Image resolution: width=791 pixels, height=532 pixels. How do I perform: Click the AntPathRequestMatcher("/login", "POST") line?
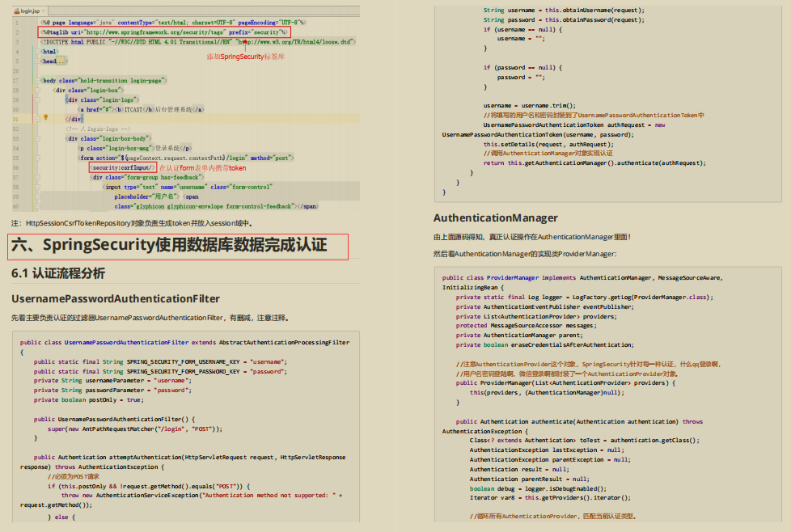point(135,429)
